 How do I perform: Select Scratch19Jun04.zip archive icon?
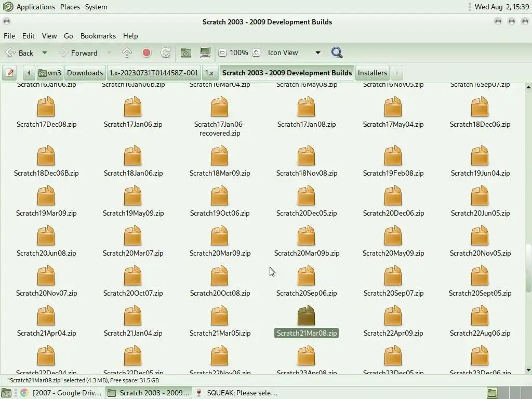point(480,155)
